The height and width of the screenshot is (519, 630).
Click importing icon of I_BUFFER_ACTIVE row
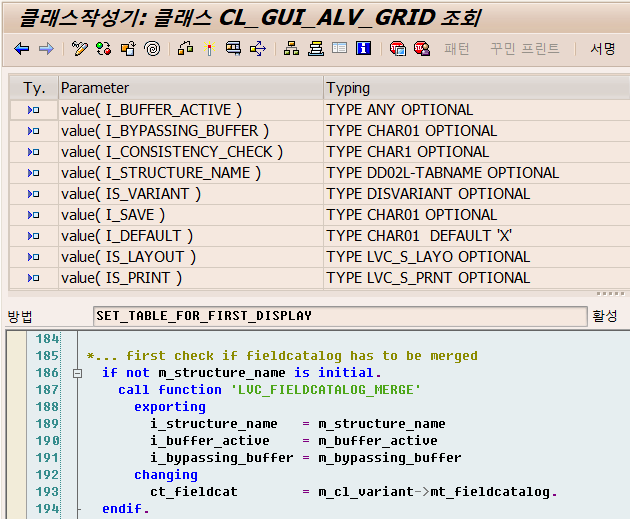(x=33, y=110)
